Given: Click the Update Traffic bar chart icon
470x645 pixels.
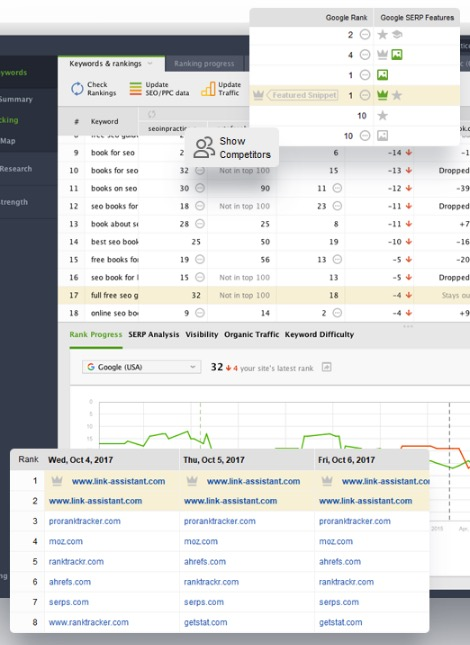Looking at the screenshot, I should [208, 88].
